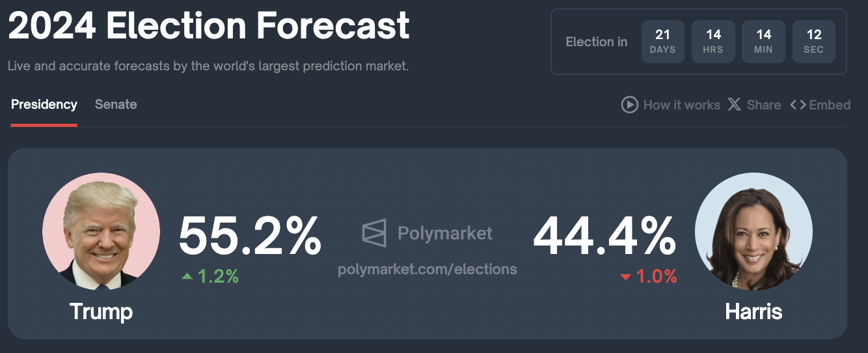Click the 14 HRS countdown box

coord(713,42)
